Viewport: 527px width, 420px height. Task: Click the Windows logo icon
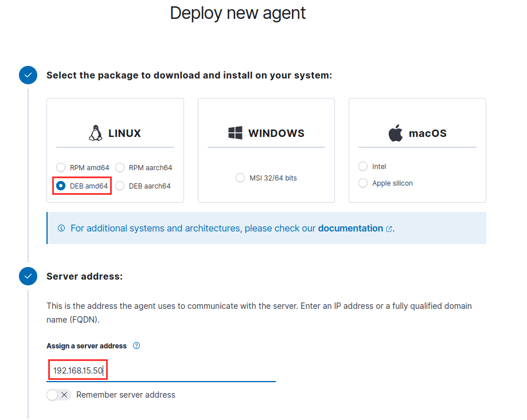235,134
